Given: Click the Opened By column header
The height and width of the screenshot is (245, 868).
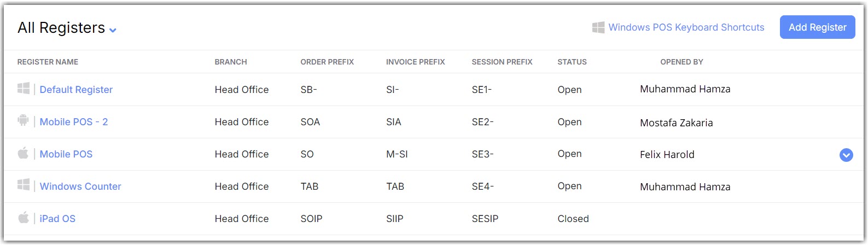Looking at the screenshot, I should tap(681, 62).
